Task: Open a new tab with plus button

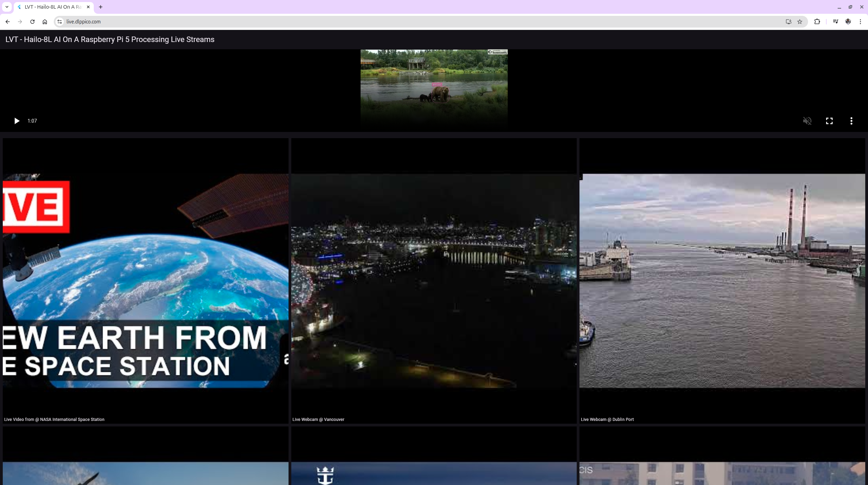Action: tap(101, 7)
